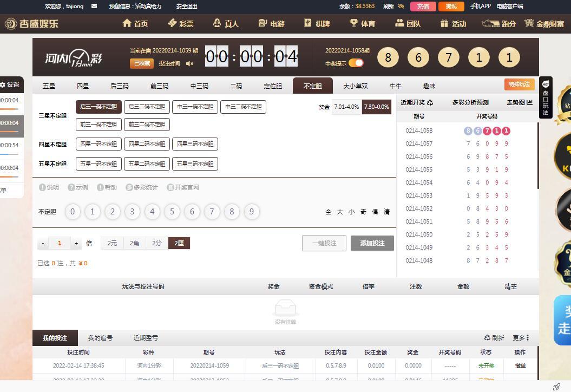Select the 2元 unit option
This screenshot has height=392, width=571.
tap(112, 244)
